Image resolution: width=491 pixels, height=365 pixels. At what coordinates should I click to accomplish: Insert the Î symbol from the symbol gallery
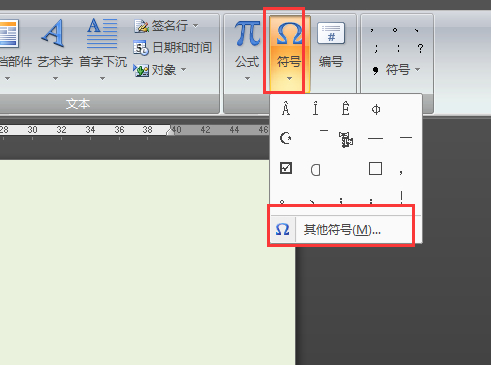click(x=315, y=109)
